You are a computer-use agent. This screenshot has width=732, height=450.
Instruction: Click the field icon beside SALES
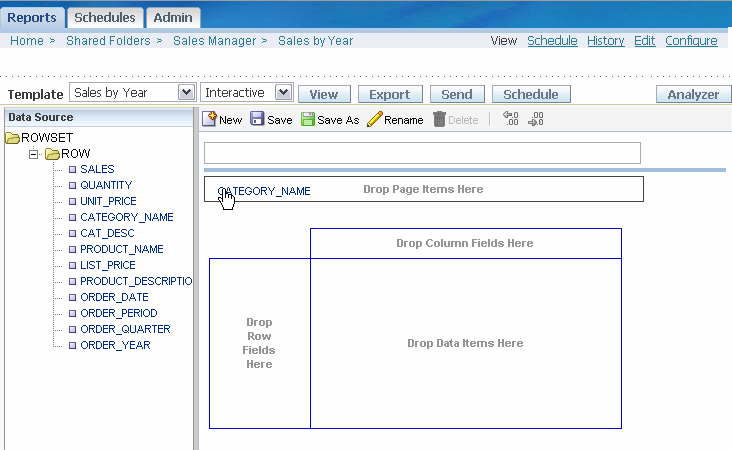[72, 169]
